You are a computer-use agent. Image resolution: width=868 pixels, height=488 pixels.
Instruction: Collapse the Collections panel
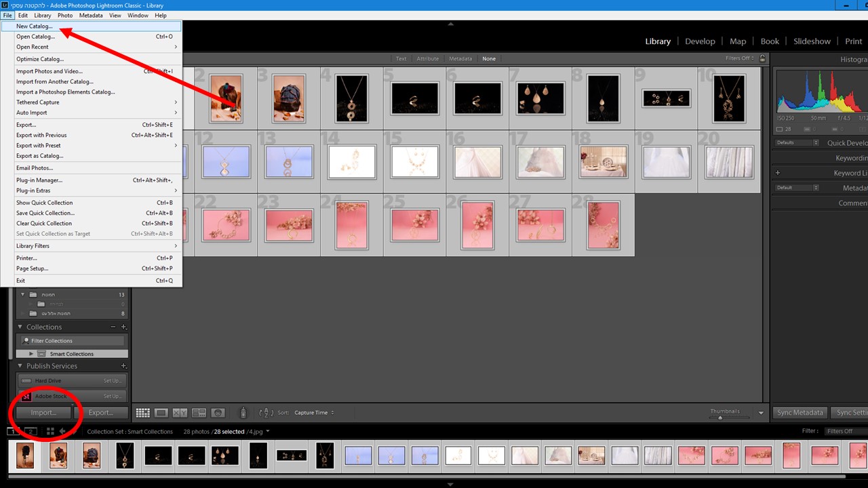point(20,327)
